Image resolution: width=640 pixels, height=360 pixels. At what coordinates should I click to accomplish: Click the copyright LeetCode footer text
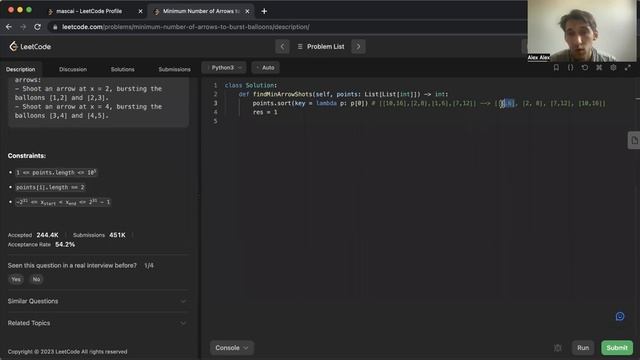(x=67, y=352)
